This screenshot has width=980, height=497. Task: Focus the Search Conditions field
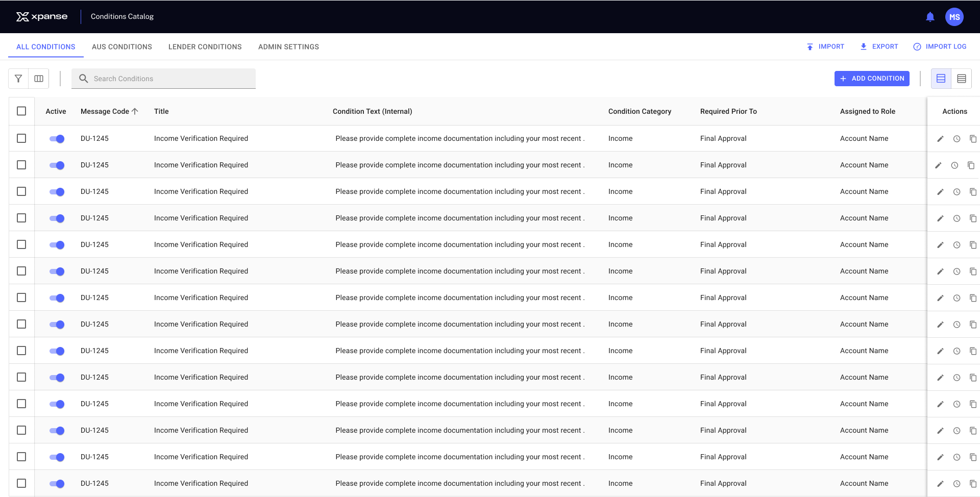click(163, 79)
